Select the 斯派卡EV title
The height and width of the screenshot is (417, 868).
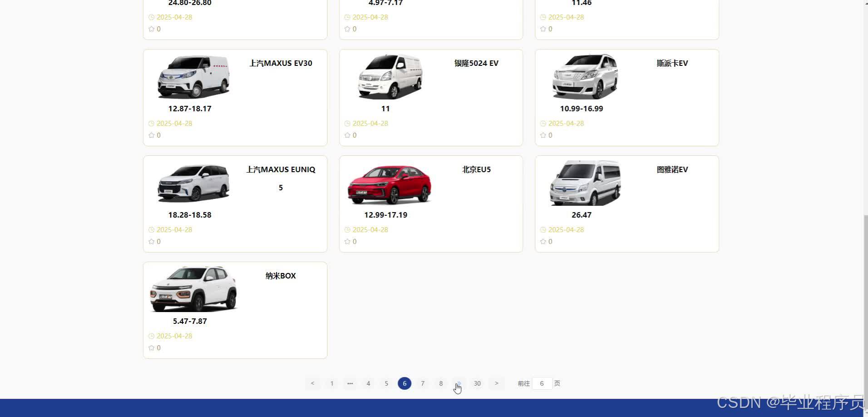click(672, 63)
